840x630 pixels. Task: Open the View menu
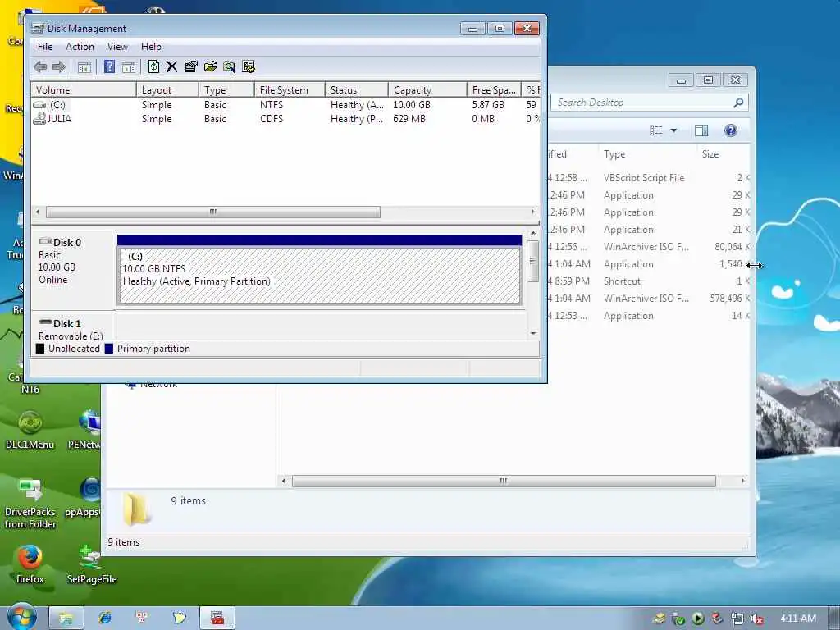118,47
